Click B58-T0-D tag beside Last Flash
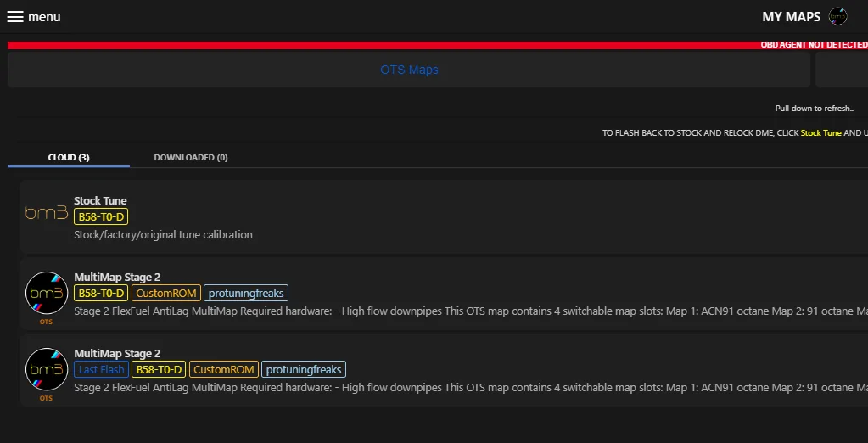The height and width of the screenshot is (443, 868). [x=159, y=369]
